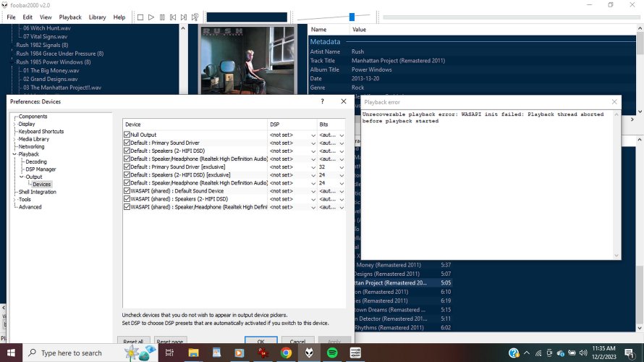Click the help question mark in Preferences
The height and width of the screenshot is (362, 644).
pyautogui.click(x=322, y=101)
